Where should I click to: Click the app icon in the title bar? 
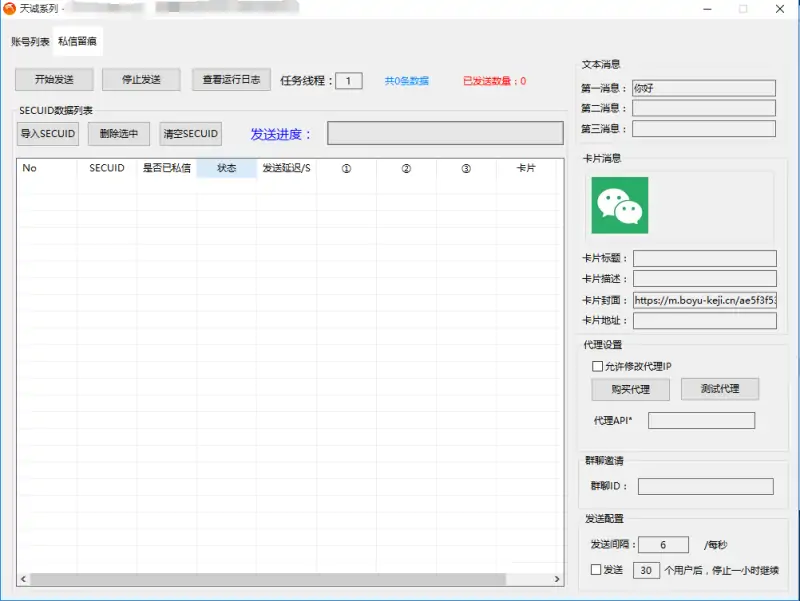(11, 9)
